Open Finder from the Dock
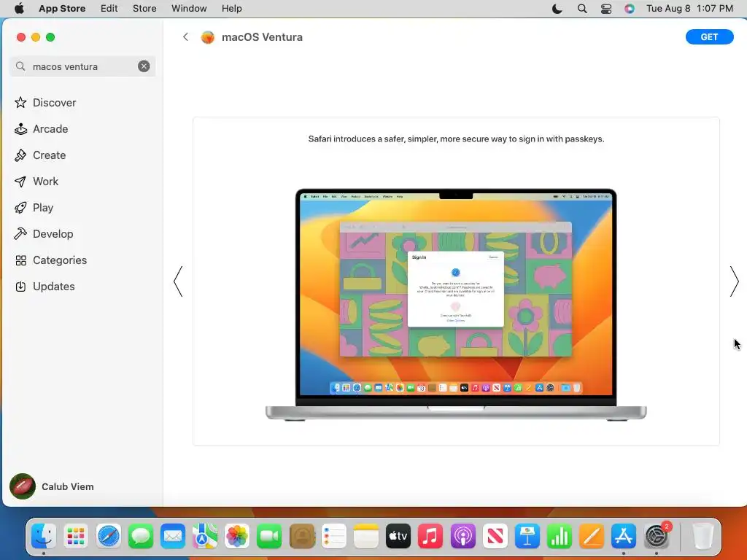This screenshot has height=560, width=747. pos(43,536)
